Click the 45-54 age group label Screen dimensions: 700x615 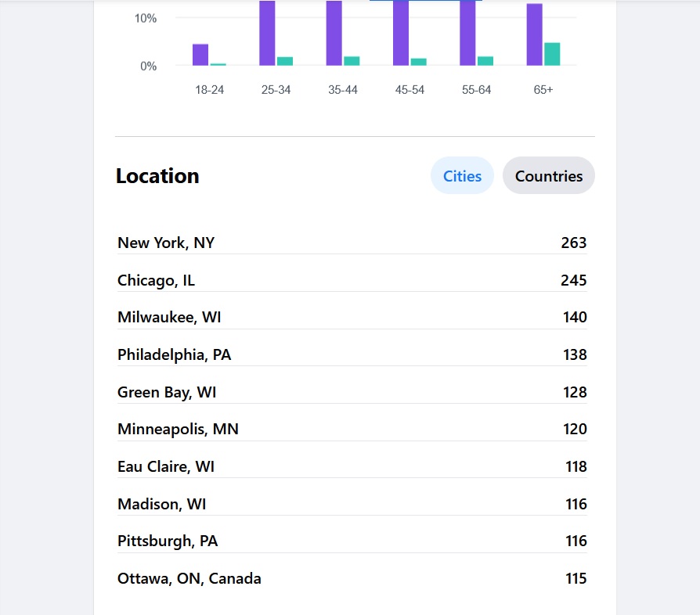click(x=410, y=90)
